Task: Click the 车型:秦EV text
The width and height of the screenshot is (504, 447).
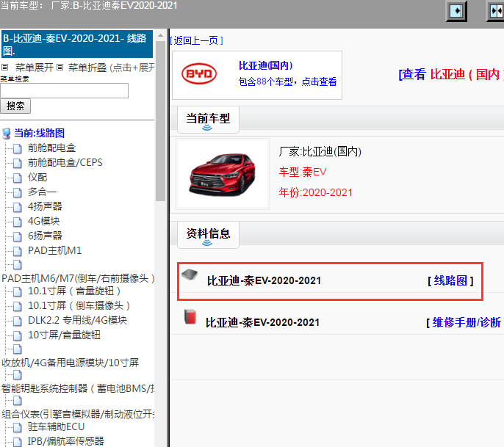Action: [303, 172]
